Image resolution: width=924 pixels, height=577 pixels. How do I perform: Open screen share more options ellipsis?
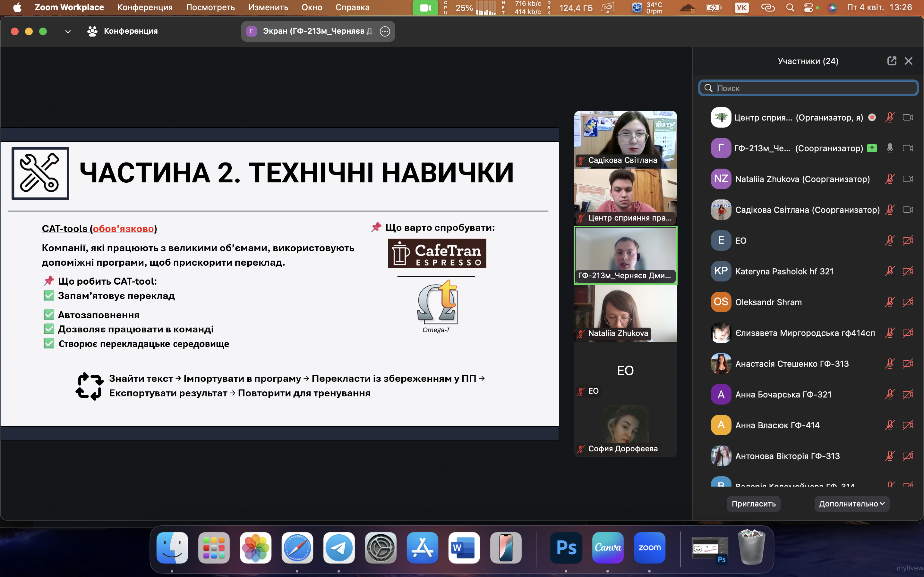point(385,31)
